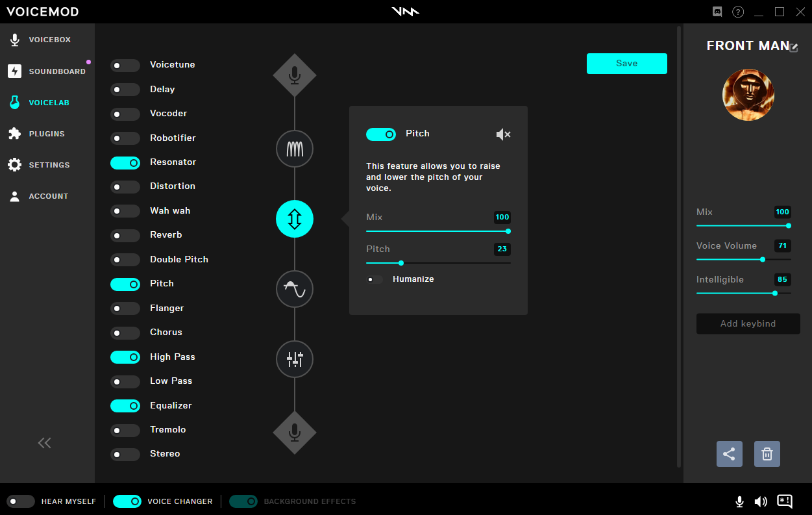
Task: Share the Front Man voice
Action: pyautogui.click(x=729, y=454)
